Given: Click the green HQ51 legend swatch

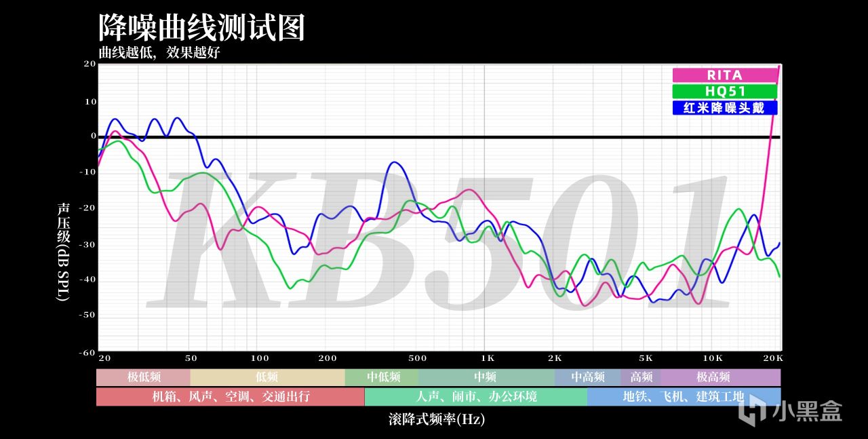Looking at the screenshot, I should pos(725,92).
